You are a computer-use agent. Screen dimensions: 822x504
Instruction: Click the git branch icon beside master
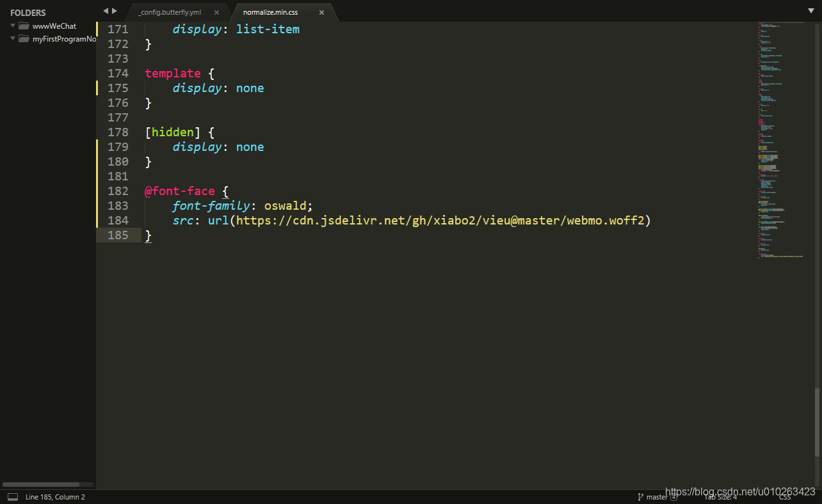[x=640, y=497]
